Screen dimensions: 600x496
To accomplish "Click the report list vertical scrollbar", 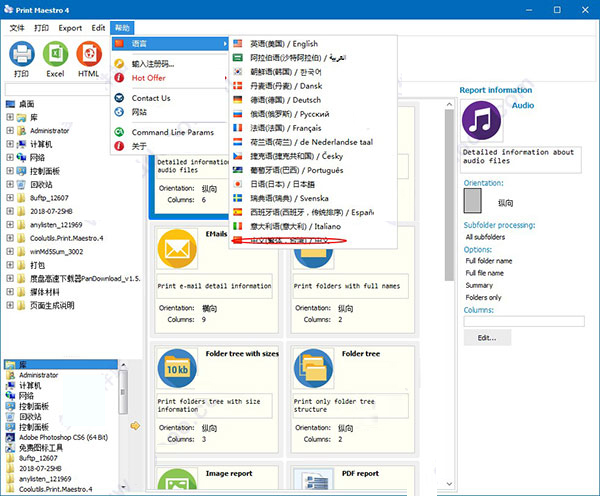I will [x=449, y=195].
